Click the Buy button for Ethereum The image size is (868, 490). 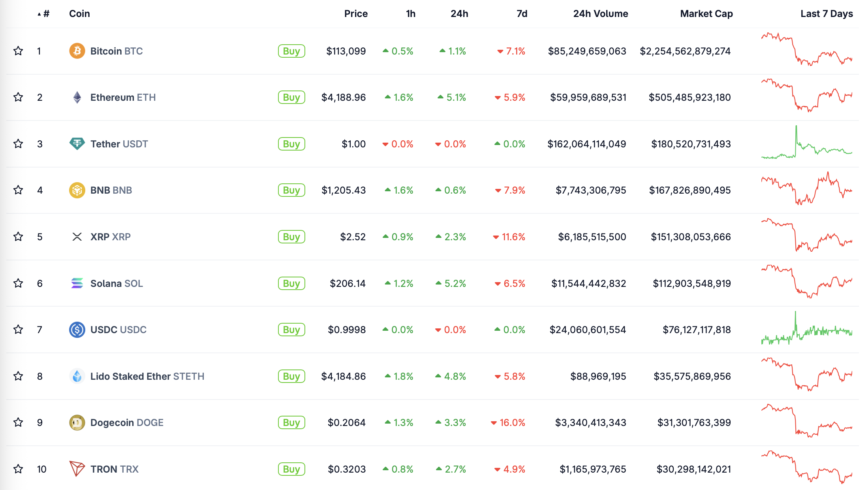[x=291, y=97]
